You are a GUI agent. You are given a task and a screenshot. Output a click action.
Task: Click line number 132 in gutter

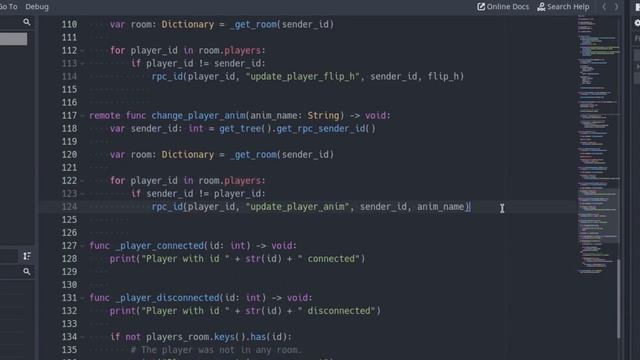69,311
